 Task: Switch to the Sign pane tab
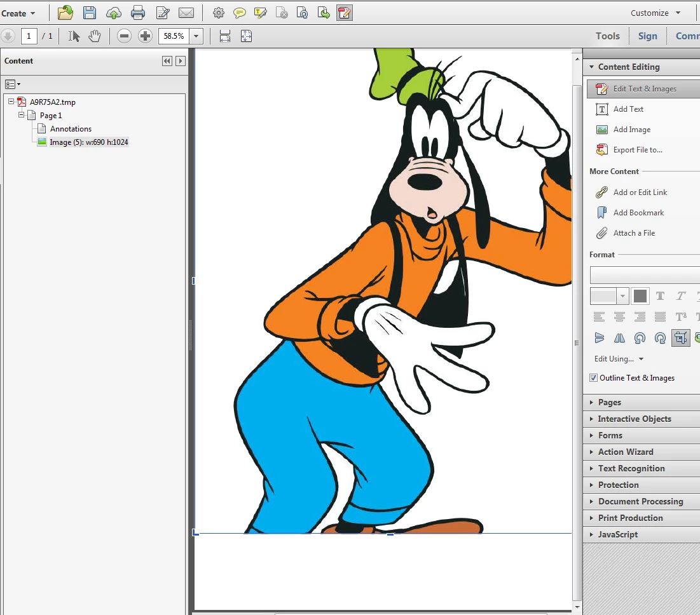[647, 36]
